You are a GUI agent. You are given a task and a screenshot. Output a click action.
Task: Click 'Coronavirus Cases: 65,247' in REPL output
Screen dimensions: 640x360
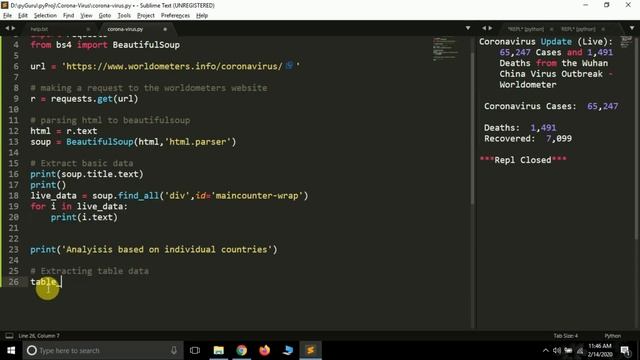(x=551, y=106)
